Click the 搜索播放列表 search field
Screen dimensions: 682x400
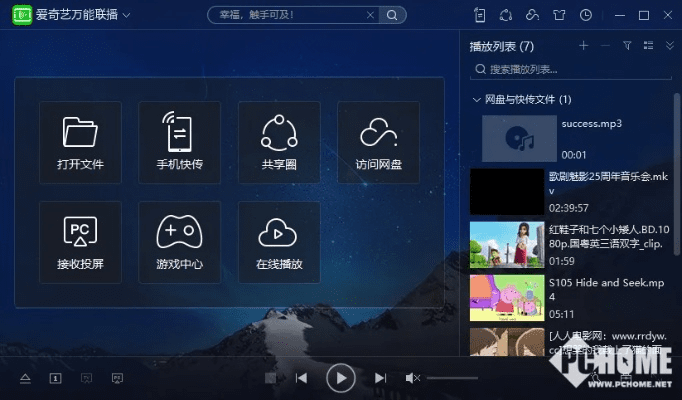pyautogui.click(x=571, y=69)
